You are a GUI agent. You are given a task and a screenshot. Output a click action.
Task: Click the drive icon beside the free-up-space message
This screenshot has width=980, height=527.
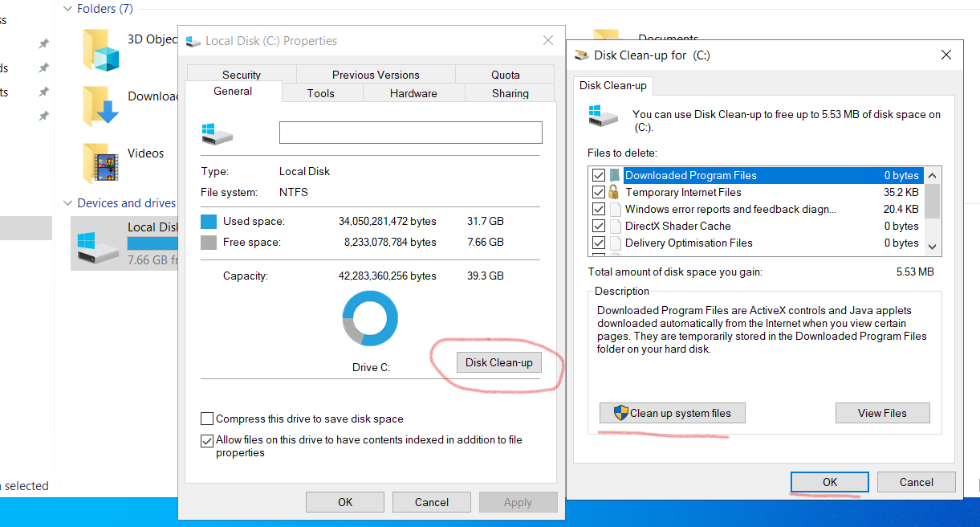tap(604, 115)
